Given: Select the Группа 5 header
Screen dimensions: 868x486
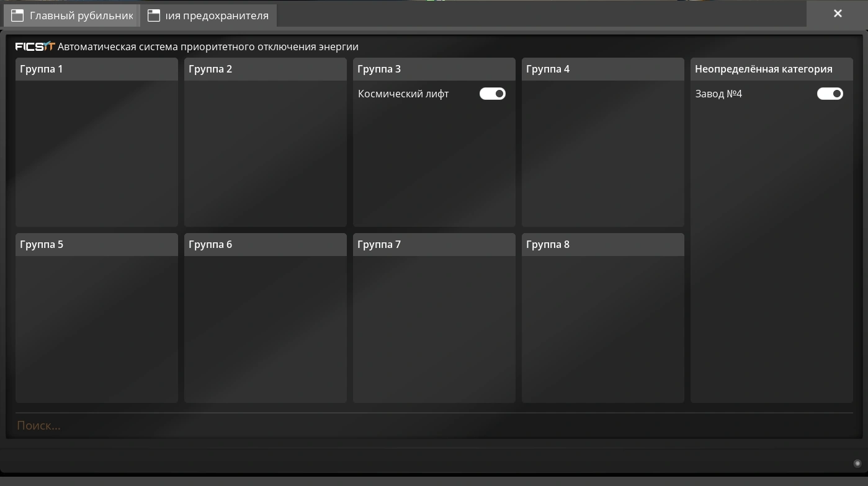Looking at the screenshot, I should 96,244.
